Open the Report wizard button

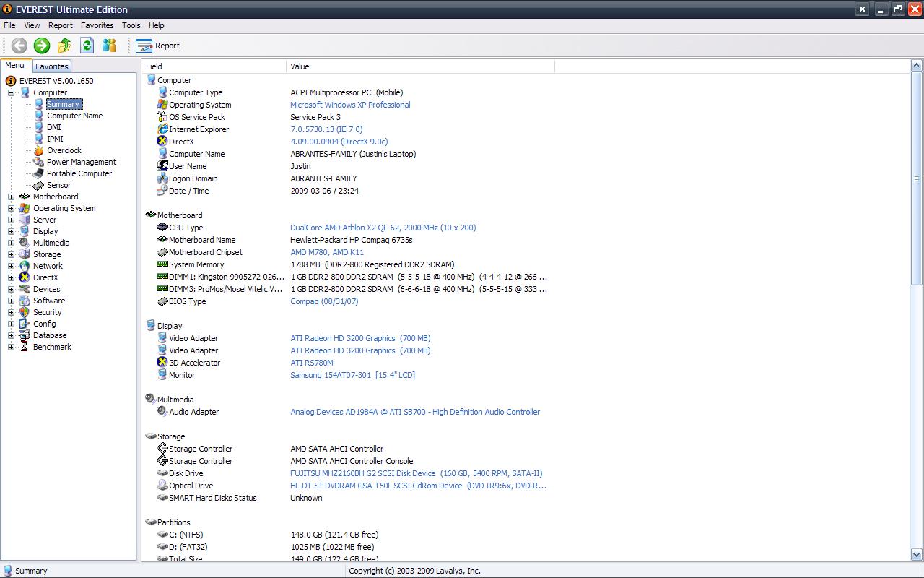(158, 46)
